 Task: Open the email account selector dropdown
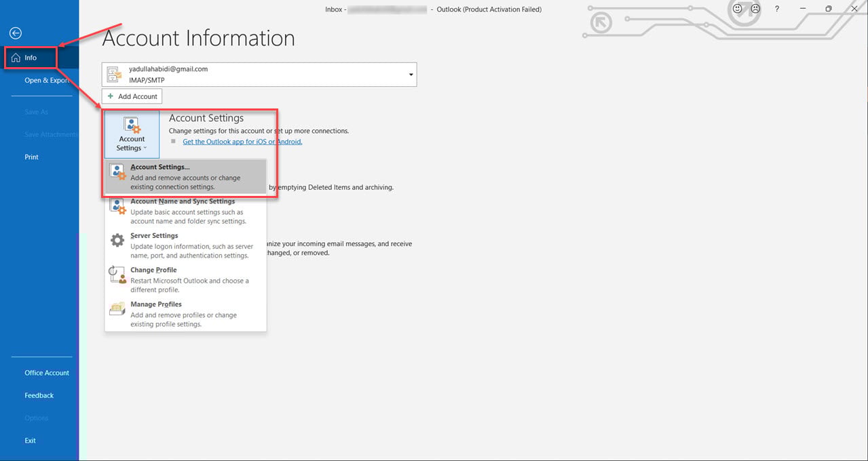(411, 75)
